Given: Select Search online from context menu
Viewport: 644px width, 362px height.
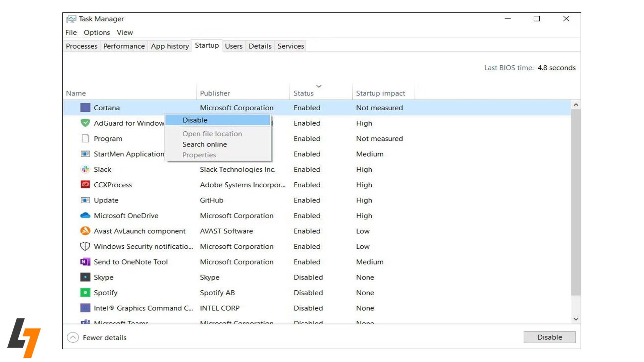Looking at the screenshot, I should click(205, 144).
